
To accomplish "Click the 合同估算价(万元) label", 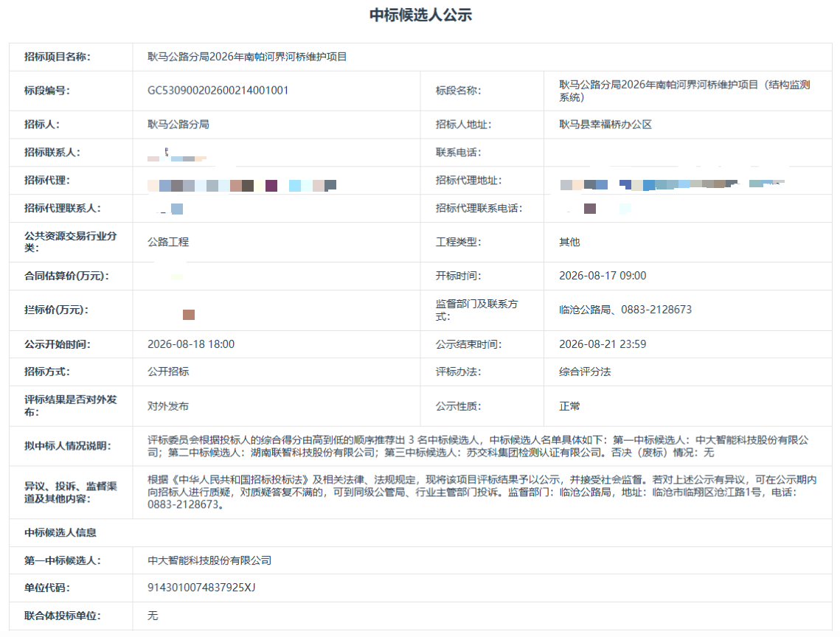I will click(67, 276).
